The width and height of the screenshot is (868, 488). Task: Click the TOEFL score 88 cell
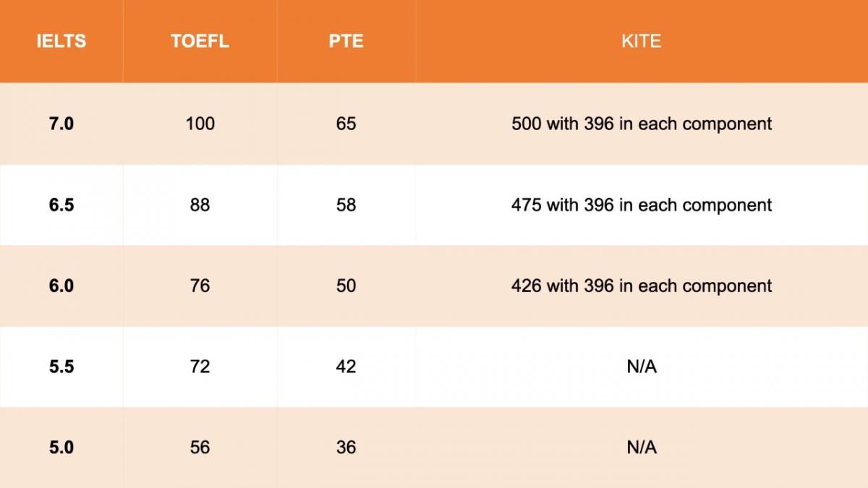click(200, 205)
